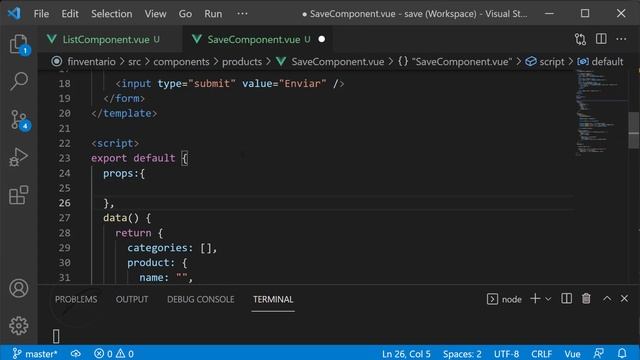Viewport: 640px width, 360px height.
Task: Click finventario breadcrumb
Action: click(x=91, y=62)
